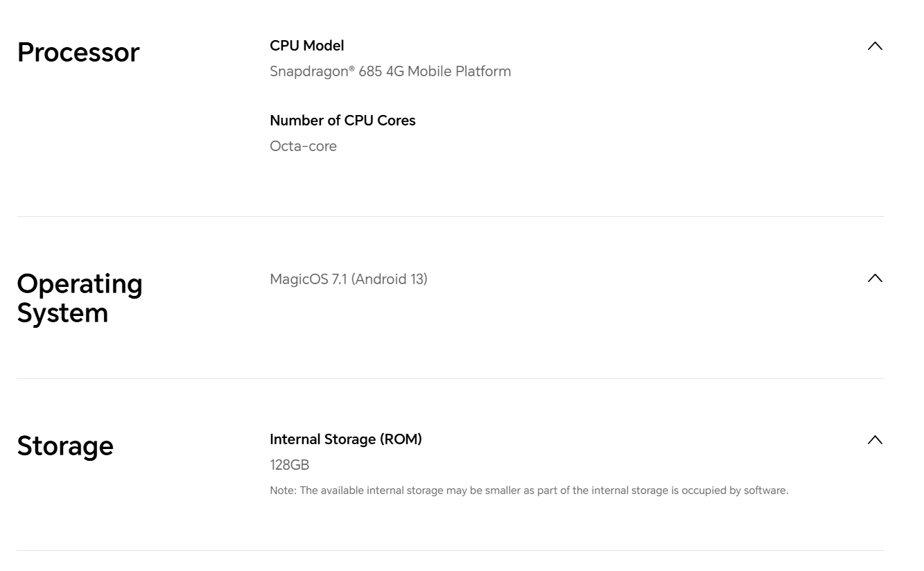This screenshot has width=924, height=571.
Task: Collapse the Storage section chevron
Action: pos(875,440)
